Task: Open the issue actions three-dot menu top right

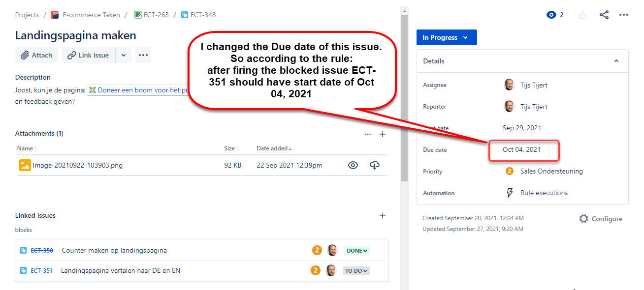Action: [x=624, y=15]
